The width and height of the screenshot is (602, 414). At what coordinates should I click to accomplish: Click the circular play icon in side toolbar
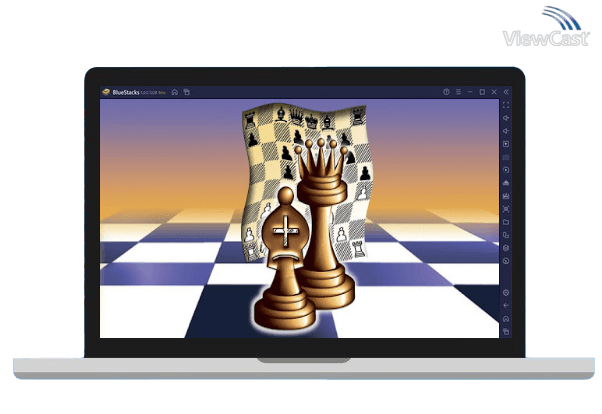[506, 170]
